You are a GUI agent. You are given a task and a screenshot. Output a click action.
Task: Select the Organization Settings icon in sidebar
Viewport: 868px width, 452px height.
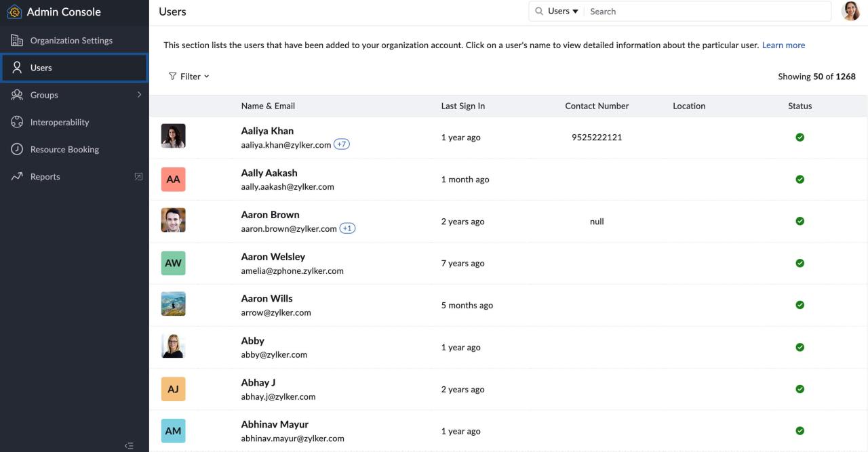(16, 40)
